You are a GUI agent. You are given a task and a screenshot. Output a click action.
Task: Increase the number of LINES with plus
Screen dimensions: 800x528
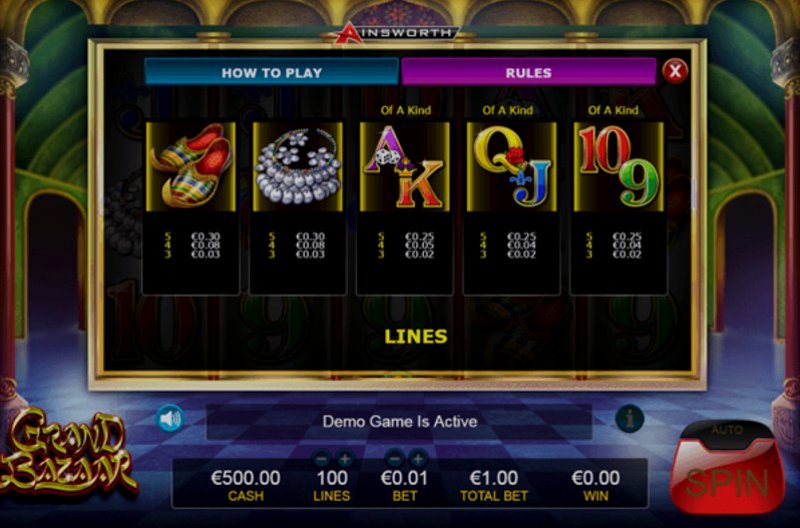[x=345, y=459]
